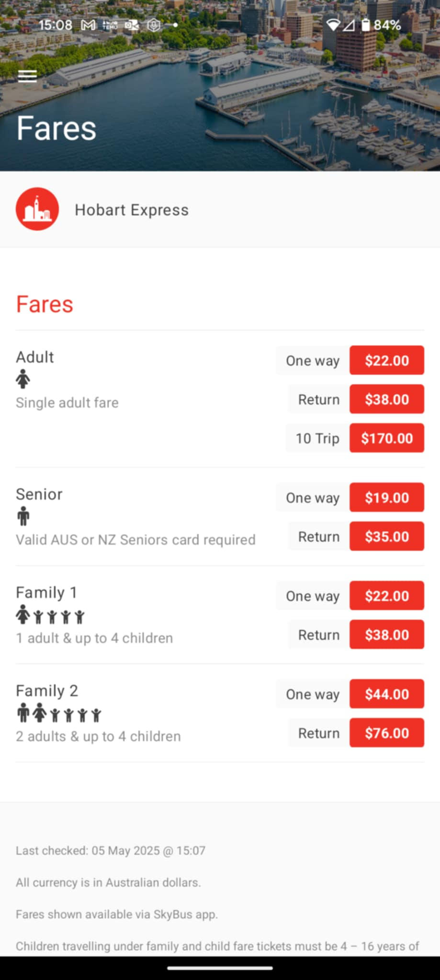Select Adult One way $22.00 fare
This screenshot has height=980, width=440.
[x=350, y=360]
